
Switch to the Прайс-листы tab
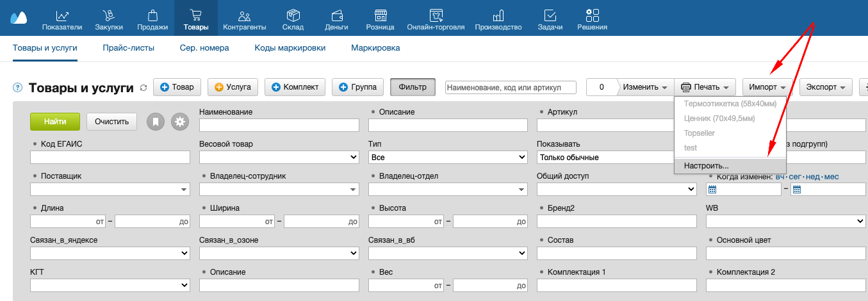pyautogui.click(x=128, y=47)
